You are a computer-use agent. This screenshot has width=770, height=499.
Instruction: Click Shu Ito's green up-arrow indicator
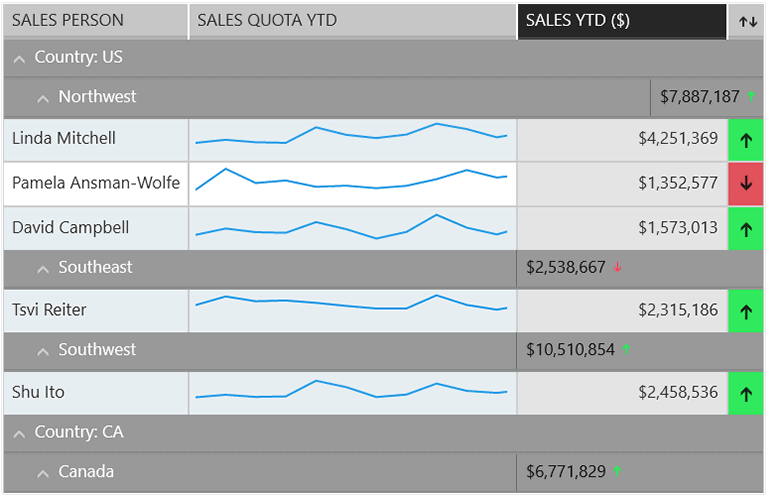pyautogui.click(x=746, y=393)
